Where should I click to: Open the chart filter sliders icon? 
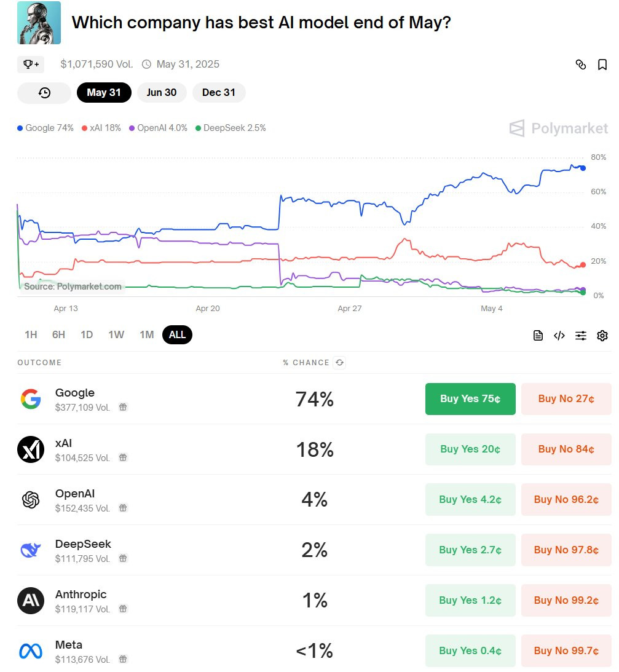click(x=581, y=335)
